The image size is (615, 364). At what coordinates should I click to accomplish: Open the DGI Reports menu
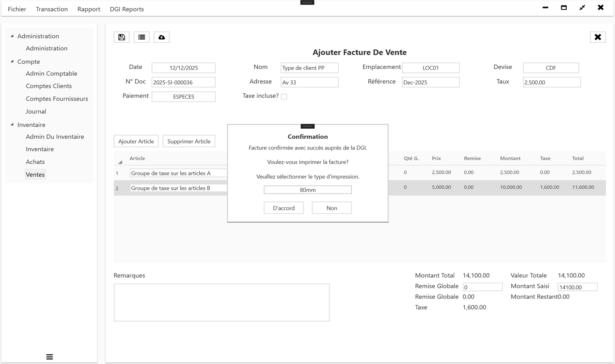[126, 9]
